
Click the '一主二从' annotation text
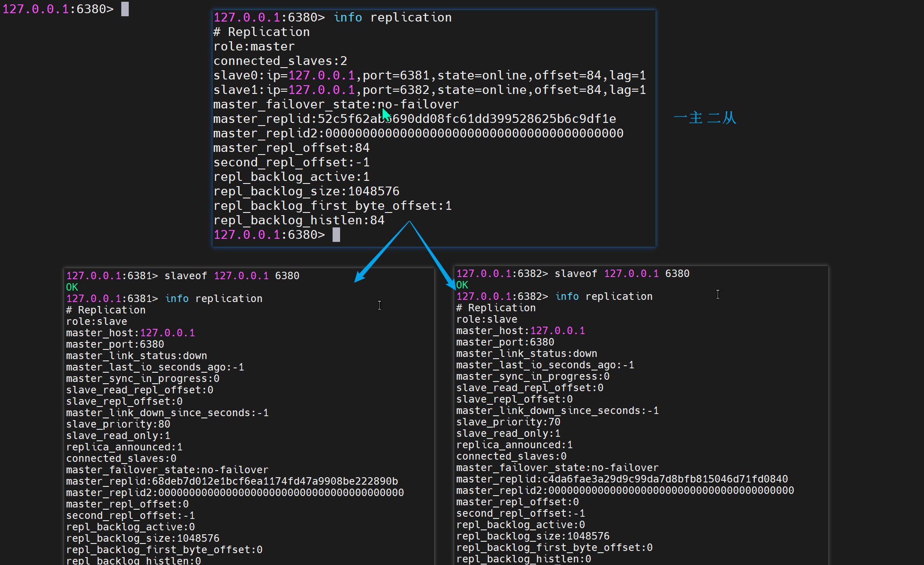click(x=705, y=118)
